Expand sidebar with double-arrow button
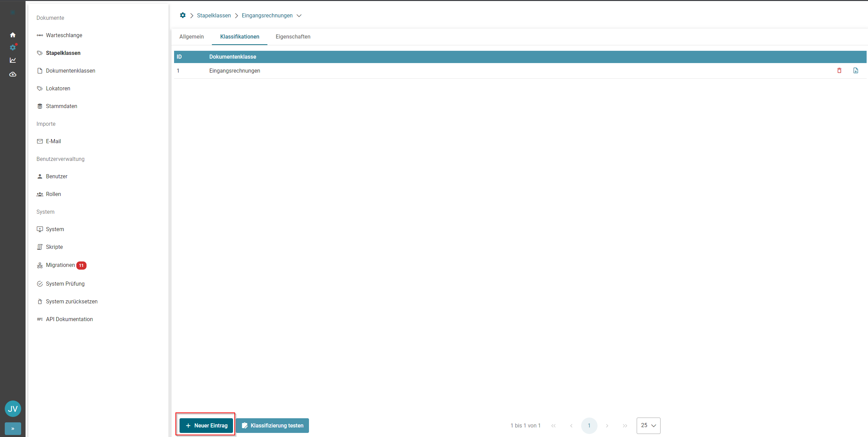The width and height of the screenshot is (868, 437). [x=13, y=428]
